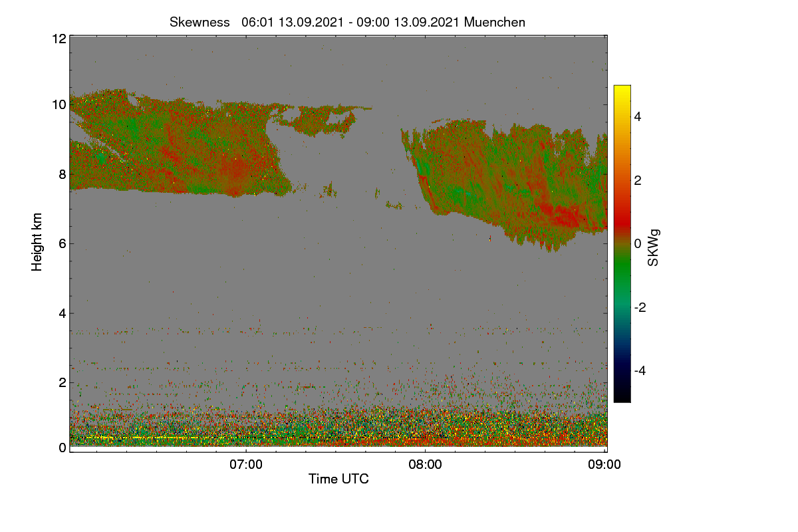
Task: Click the '08:00' time tick label
Action: [426, 465]
